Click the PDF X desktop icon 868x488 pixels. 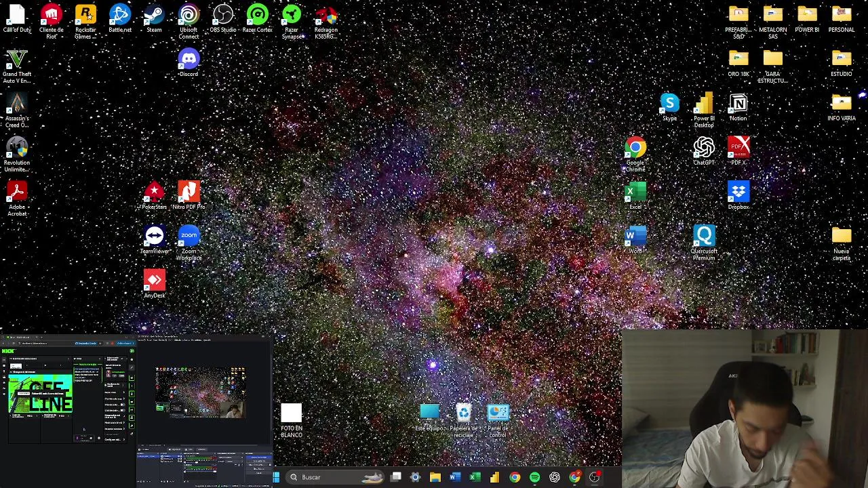pos(738,151)
